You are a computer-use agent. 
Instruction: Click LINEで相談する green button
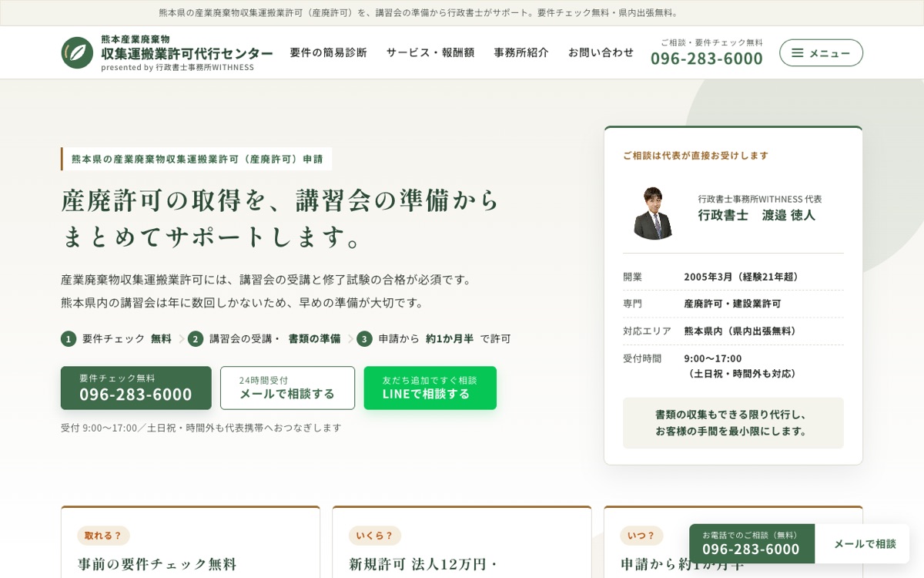pos(430,388)
